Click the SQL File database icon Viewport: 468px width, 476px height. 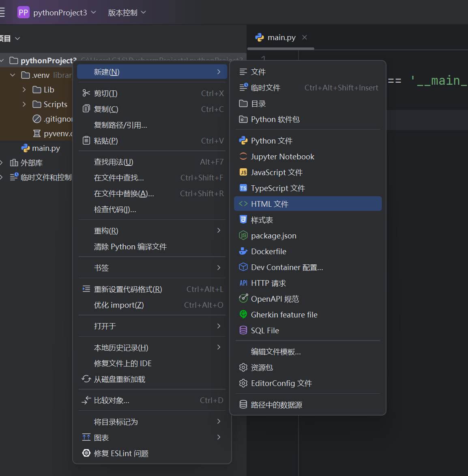(243, 330)
